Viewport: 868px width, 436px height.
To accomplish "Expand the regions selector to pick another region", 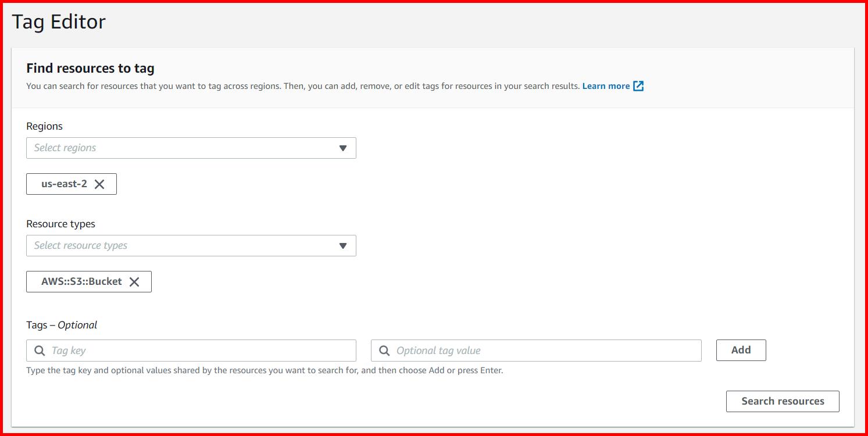I will click(191, 148).
